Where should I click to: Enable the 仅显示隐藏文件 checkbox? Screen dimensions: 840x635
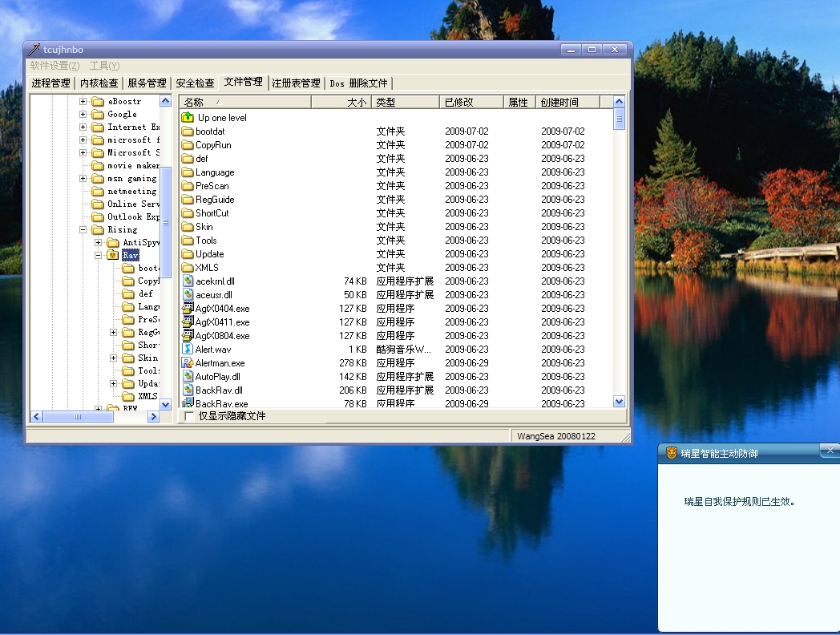click(189, 416)
